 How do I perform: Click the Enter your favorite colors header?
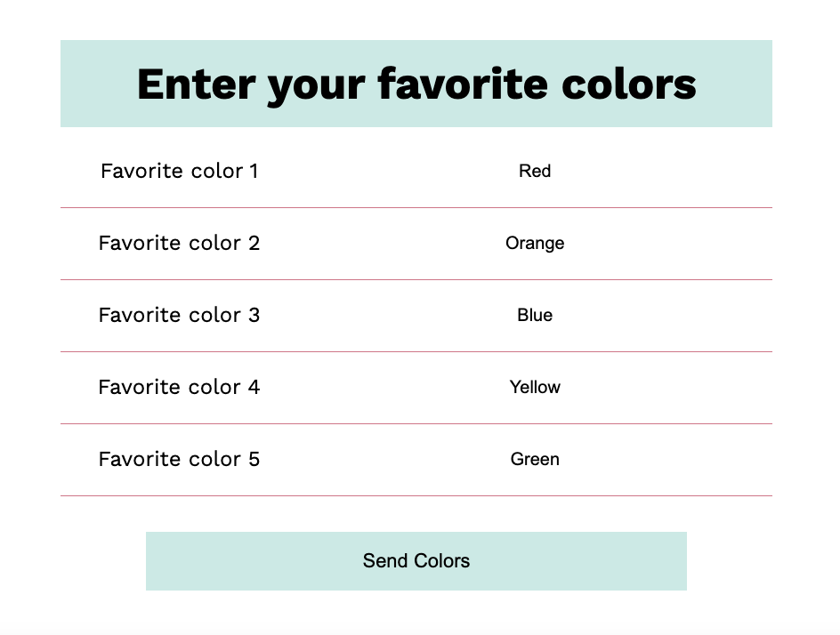tap(416, 83)
